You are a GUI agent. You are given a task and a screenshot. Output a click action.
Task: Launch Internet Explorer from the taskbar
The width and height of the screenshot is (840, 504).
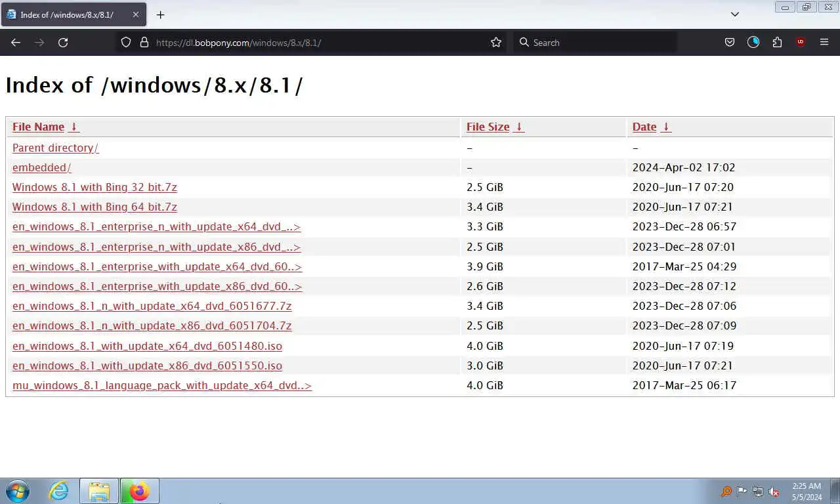[x=58, y=491]
